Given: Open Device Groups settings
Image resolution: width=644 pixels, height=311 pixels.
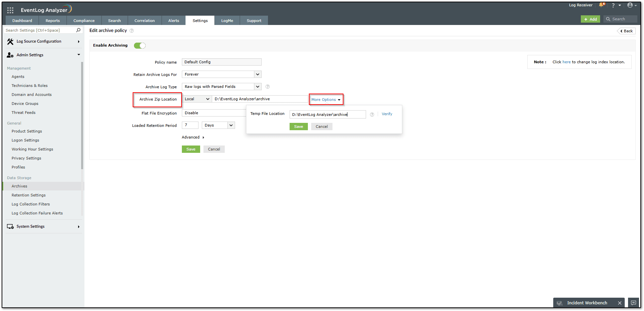Looking at the screenshot, I should pos(25,104).
